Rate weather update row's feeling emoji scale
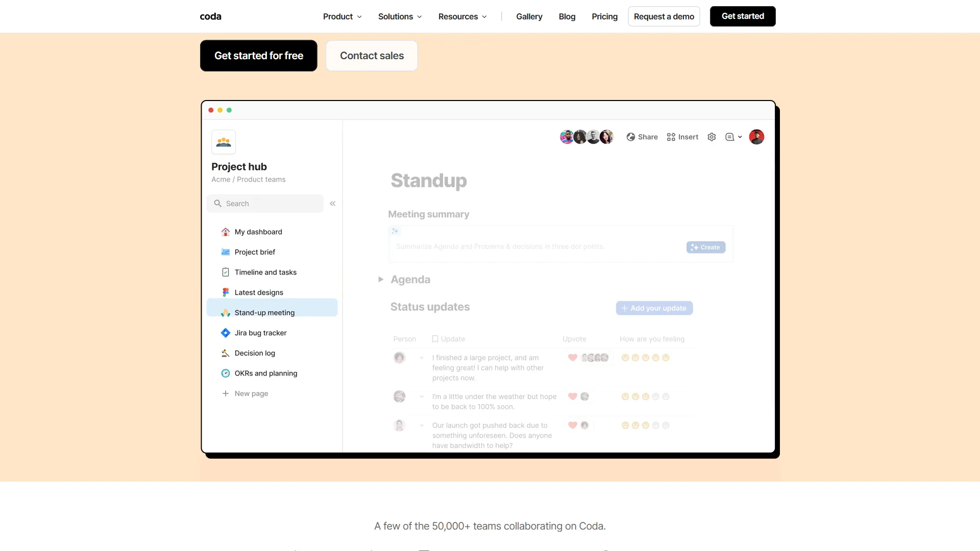The image size is (980, 551). coord(645,396)
